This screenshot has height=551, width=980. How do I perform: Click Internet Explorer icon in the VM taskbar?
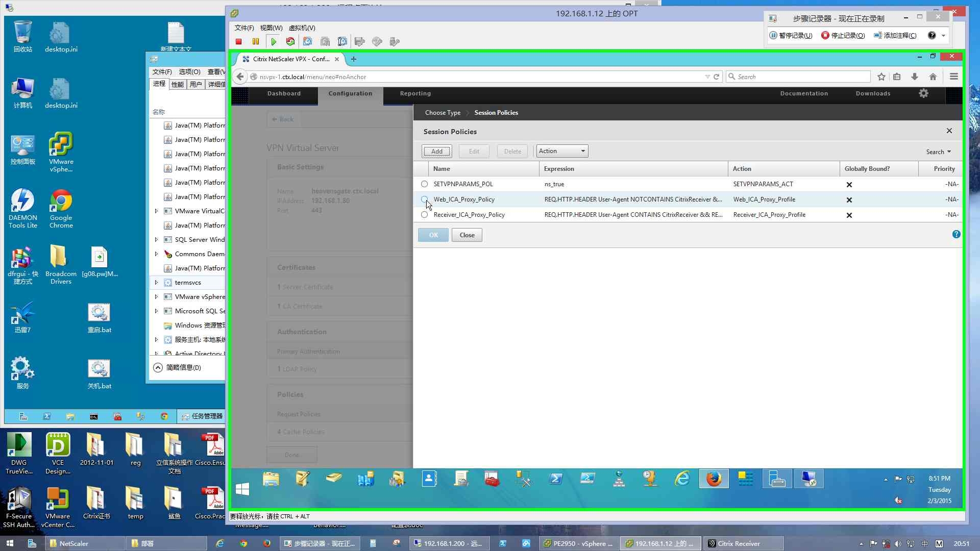(682, 479)
